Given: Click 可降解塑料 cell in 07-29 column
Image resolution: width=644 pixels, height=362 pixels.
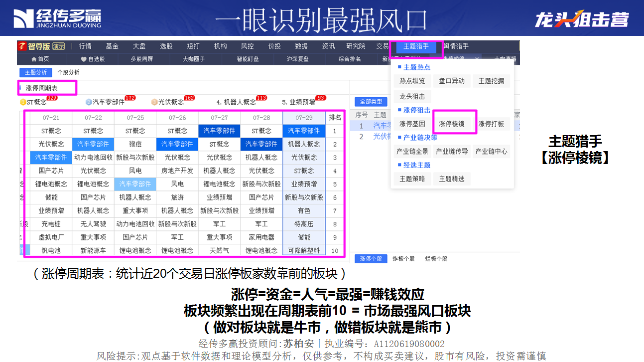Looking at the screenshot, I should (x=304, y=250).
